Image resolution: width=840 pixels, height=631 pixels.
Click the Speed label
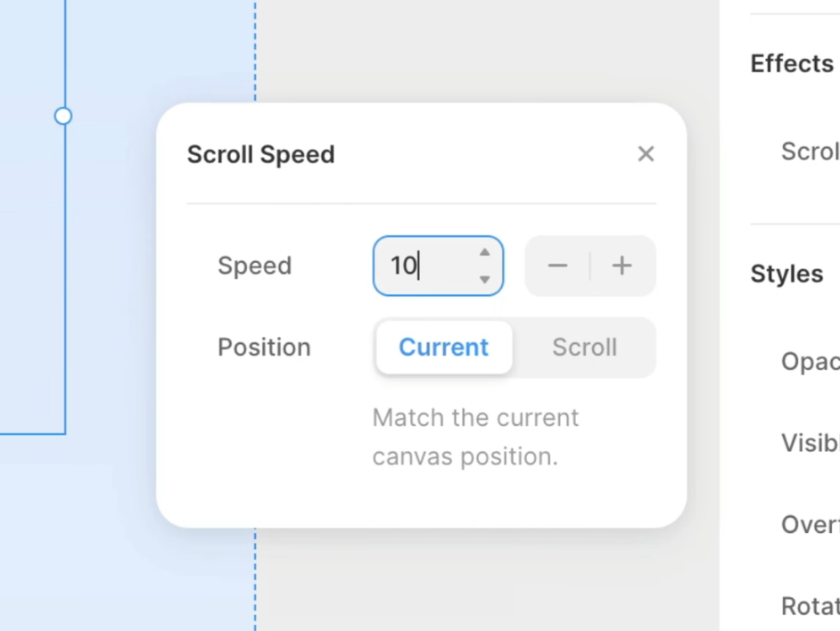[x=254, y=266]
